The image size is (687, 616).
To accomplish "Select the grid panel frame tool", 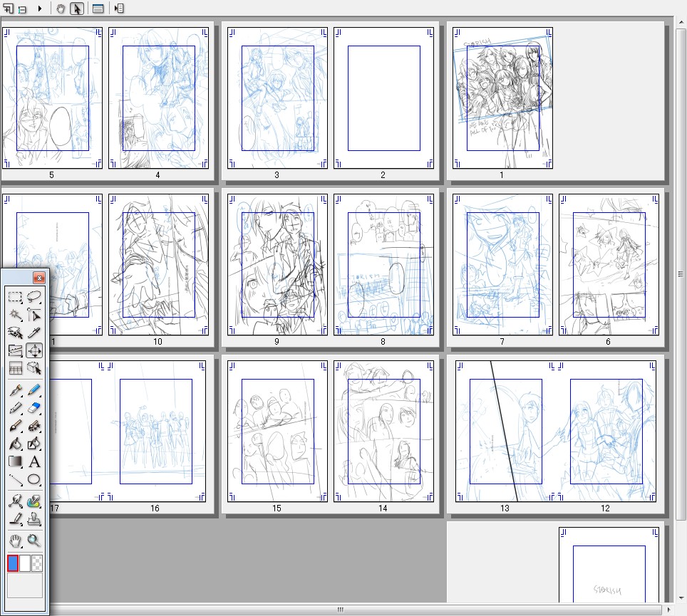I will tap(16, 369).
